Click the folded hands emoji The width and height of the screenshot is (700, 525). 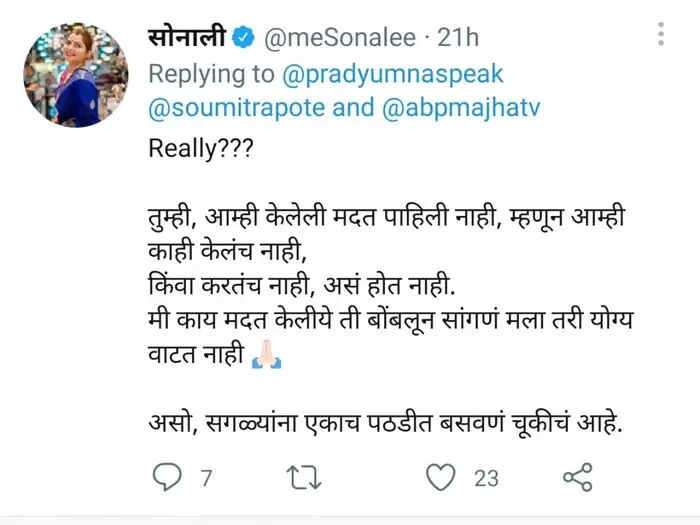pyautogui.click(x=266, y=356)
